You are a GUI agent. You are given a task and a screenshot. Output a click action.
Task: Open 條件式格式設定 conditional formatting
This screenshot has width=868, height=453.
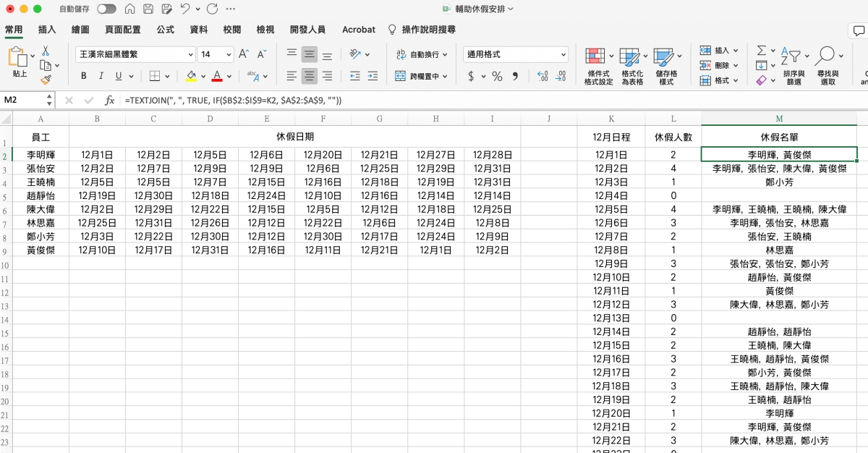[597, 67]
